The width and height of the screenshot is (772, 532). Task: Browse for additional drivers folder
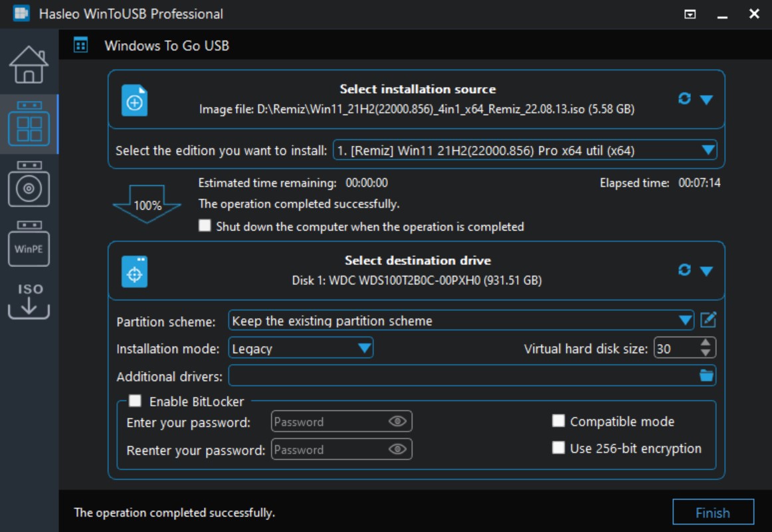[706, 375]
